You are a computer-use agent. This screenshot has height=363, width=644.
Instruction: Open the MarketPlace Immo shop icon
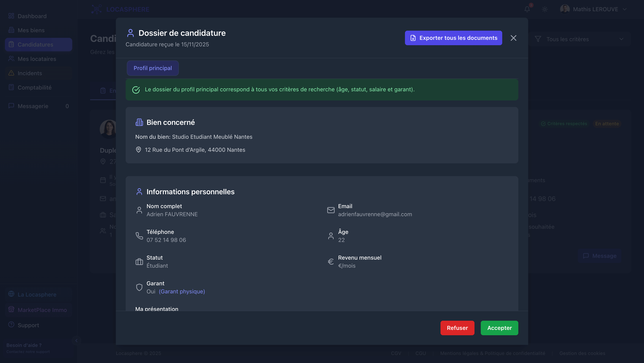[11, 310]
